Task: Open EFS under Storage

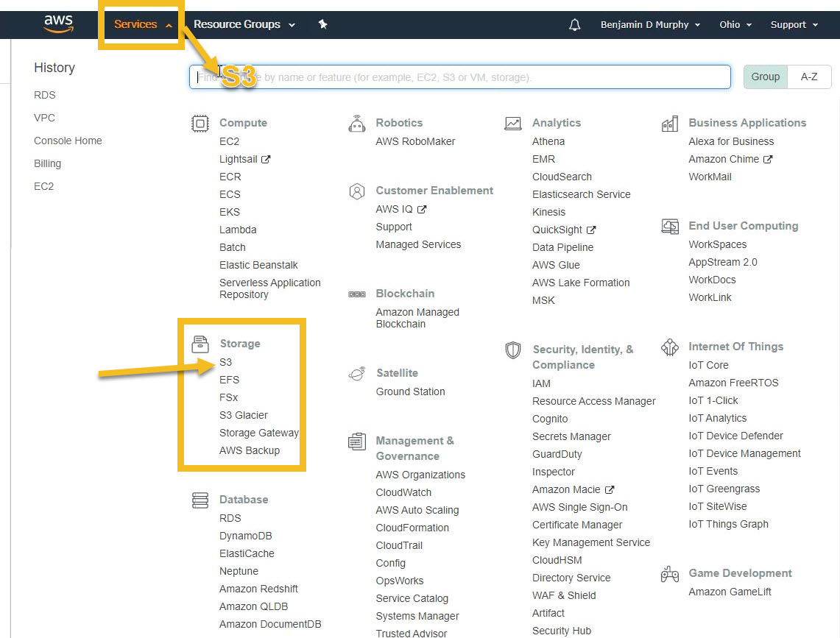Action: (229, 380)
